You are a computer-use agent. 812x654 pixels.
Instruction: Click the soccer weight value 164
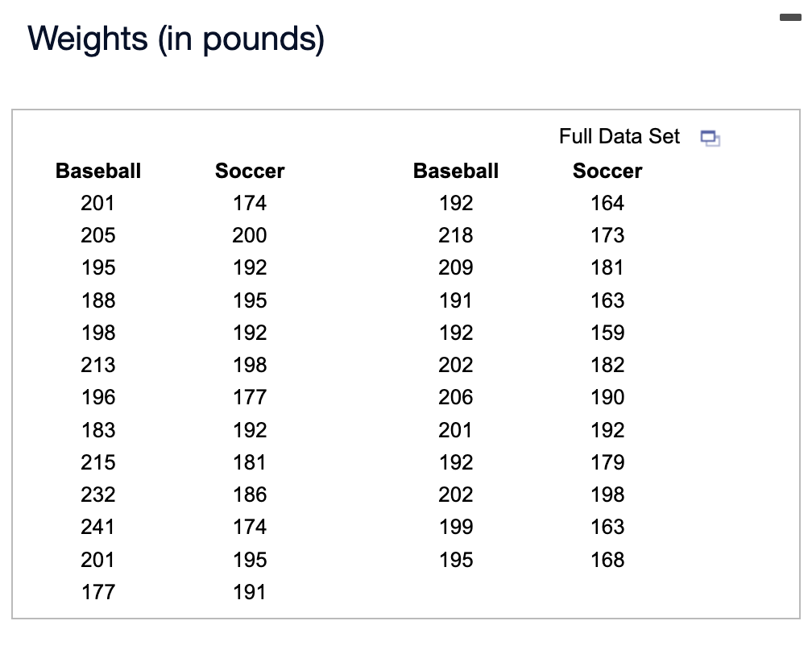point(607,203)
